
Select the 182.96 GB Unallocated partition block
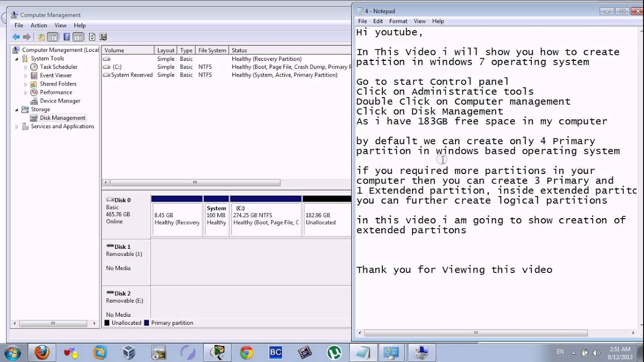(327, 216)
